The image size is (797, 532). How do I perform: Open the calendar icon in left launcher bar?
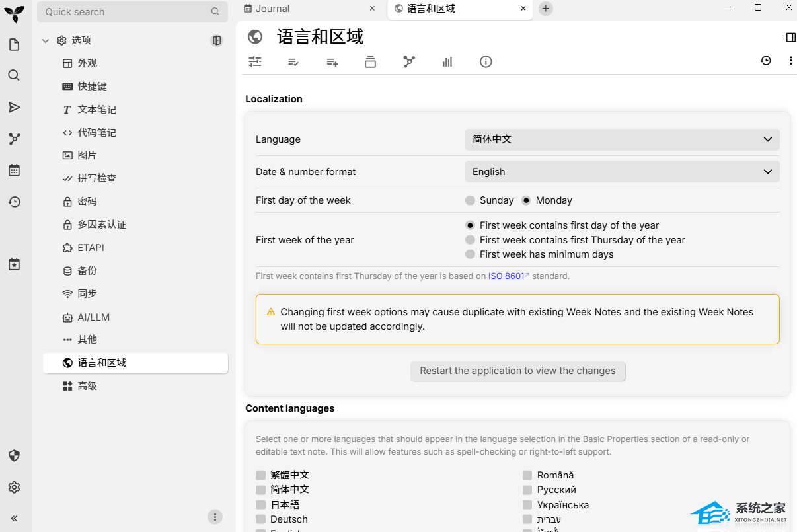(x=14, y=171)
